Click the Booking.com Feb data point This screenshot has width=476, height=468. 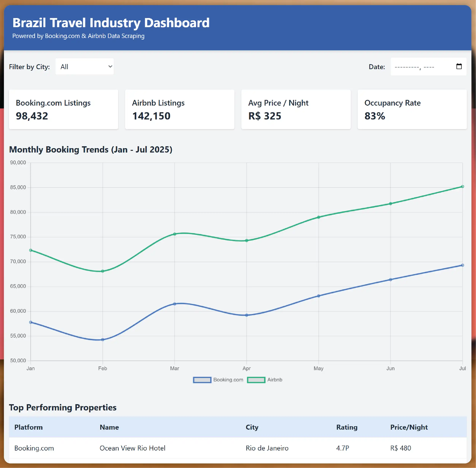click(103, 340)
